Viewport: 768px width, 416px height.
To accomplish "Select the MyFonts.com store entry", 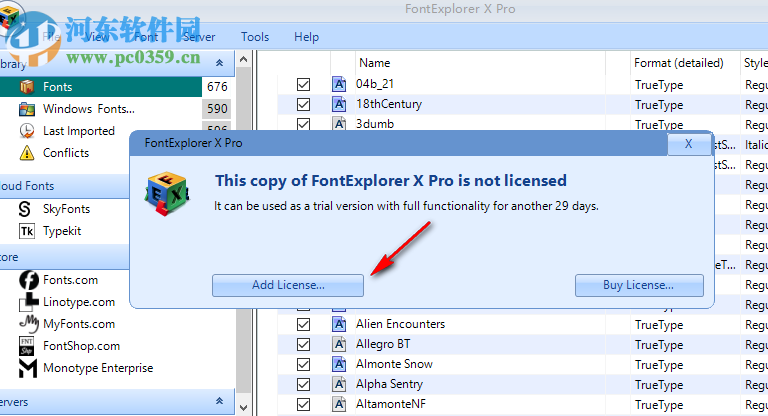I will tap(79, 324).
